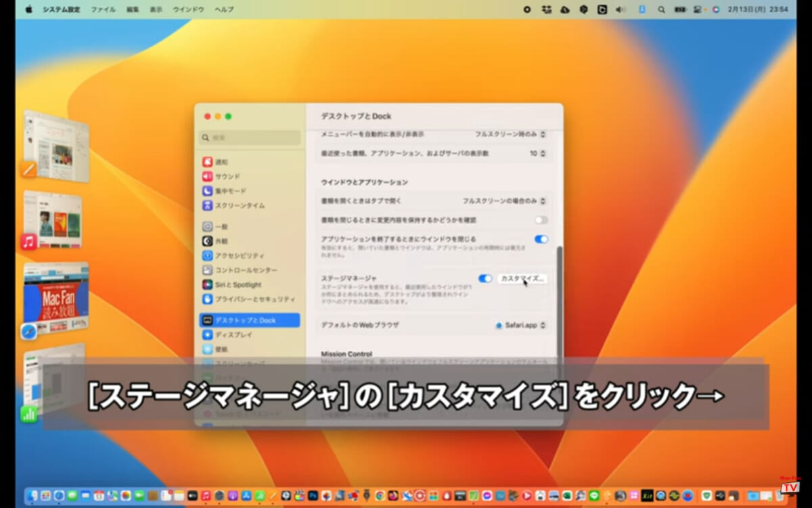This screenshot has width=812, height=508.
Task: Open the メニューバーを自動的に表示/非表示 dropdown
Action: tap(510, 135)
